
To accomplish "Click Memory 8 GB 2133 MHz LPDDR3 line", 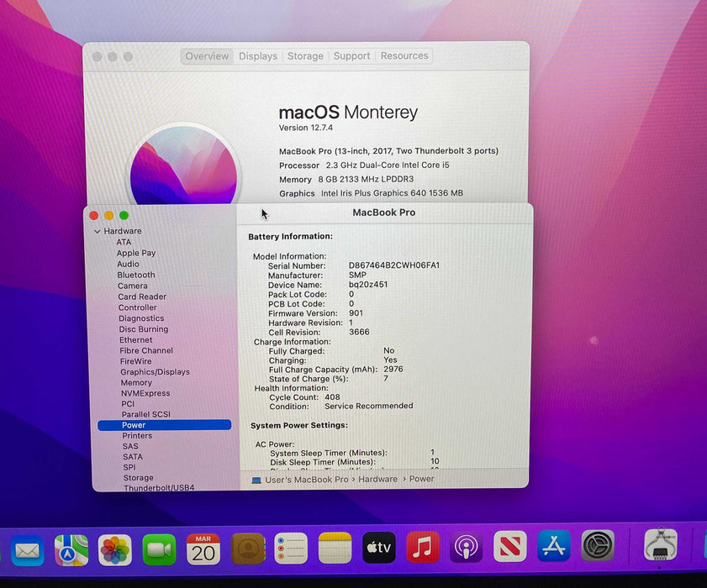I will click(346, 179).
